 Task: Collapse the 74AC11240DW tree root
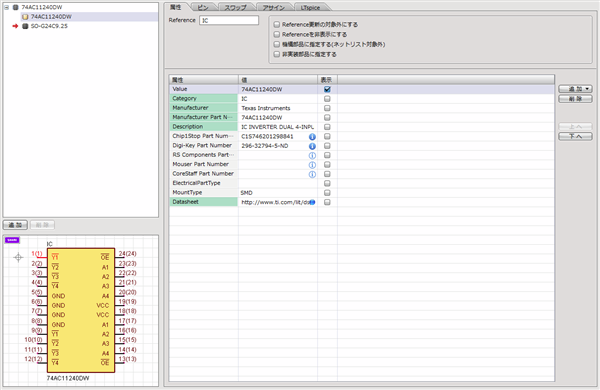pos(7,7)
